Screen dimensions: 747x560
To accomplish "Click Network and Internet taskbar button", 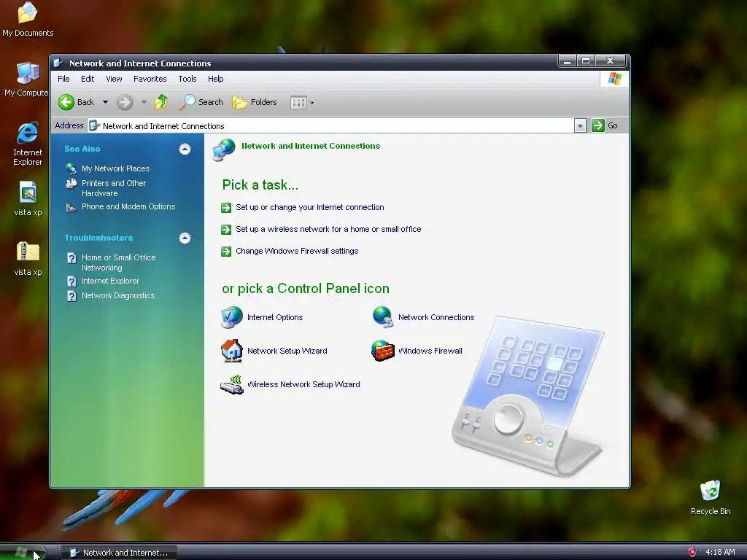I will point(119,553).
